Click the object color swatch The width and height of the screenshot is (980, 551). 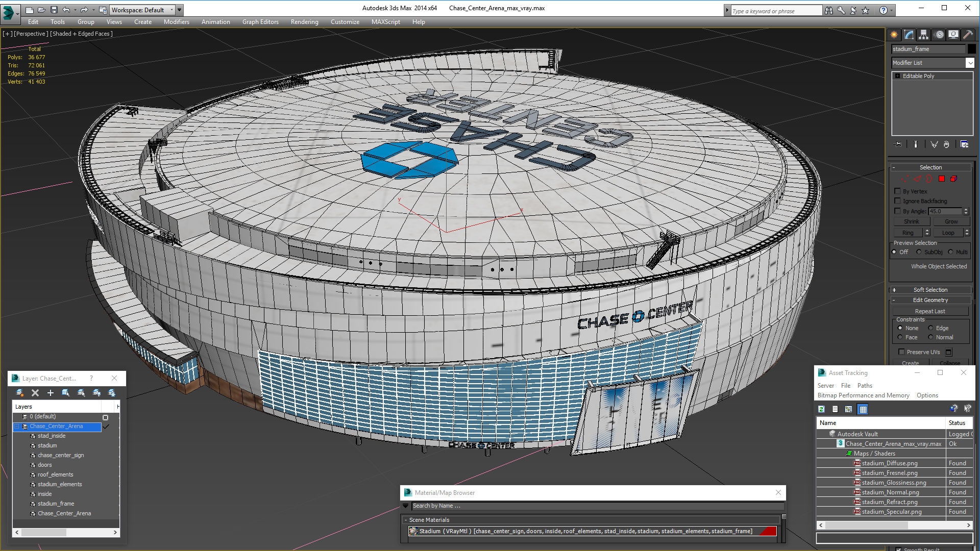tap(972, 49)
